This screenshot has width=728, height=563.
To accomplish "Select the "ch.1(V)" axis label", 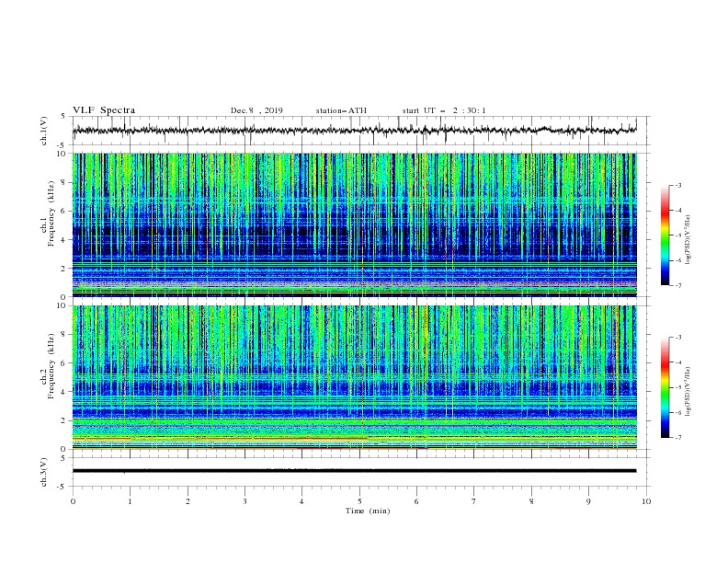I will 44,131.
